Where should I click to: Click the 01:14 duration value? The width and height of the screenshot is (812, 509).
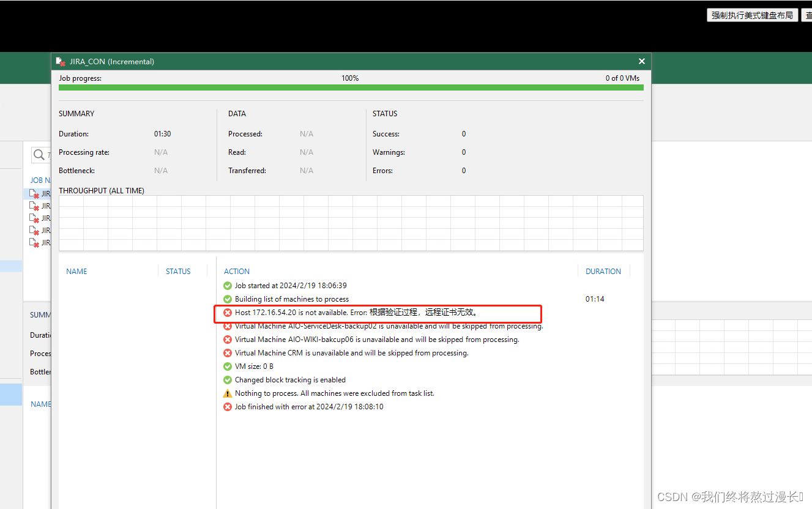click(x=595, y=299)
